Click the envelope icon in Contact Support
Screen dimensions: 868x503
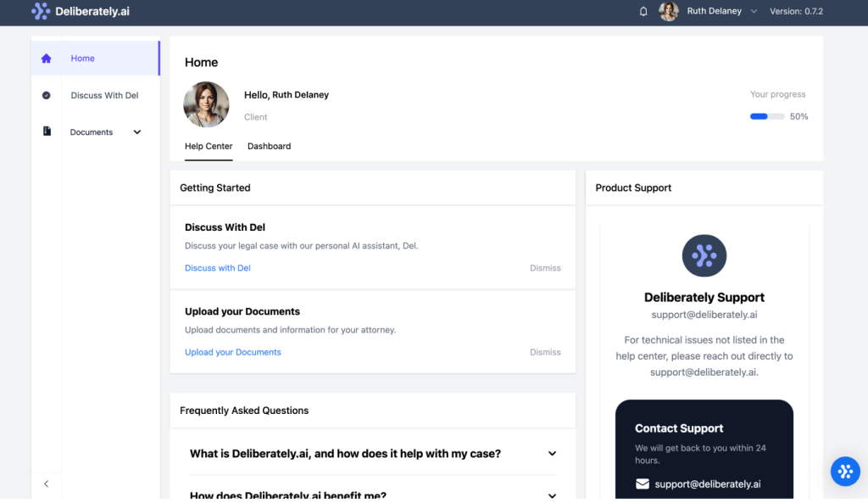(x=643, y=484)
